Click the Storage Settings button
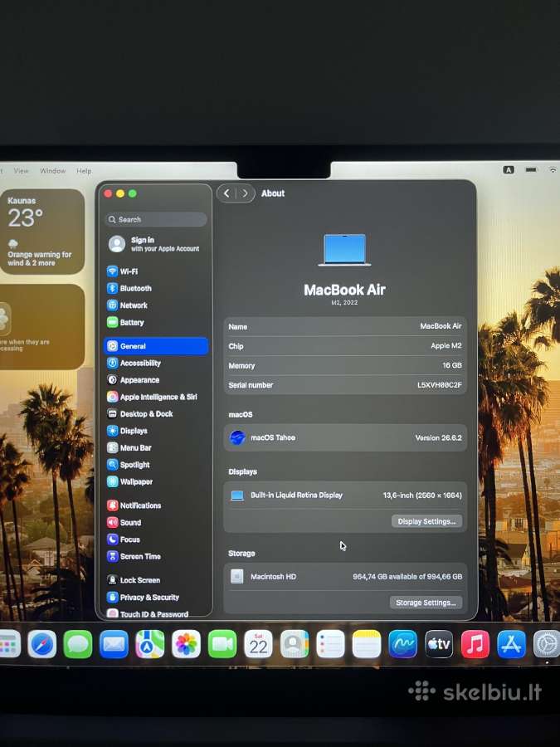 coord(426,603)
